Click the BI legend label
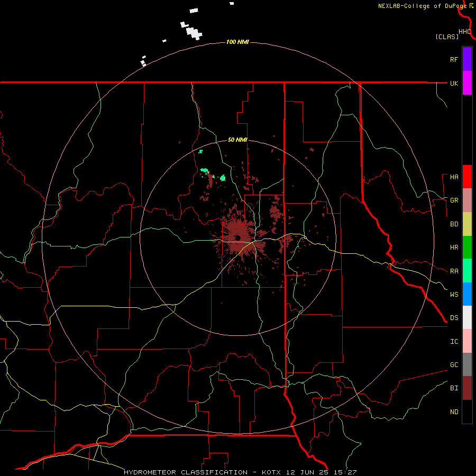Viewport: 476px width, 476px height. coord(454,388)
